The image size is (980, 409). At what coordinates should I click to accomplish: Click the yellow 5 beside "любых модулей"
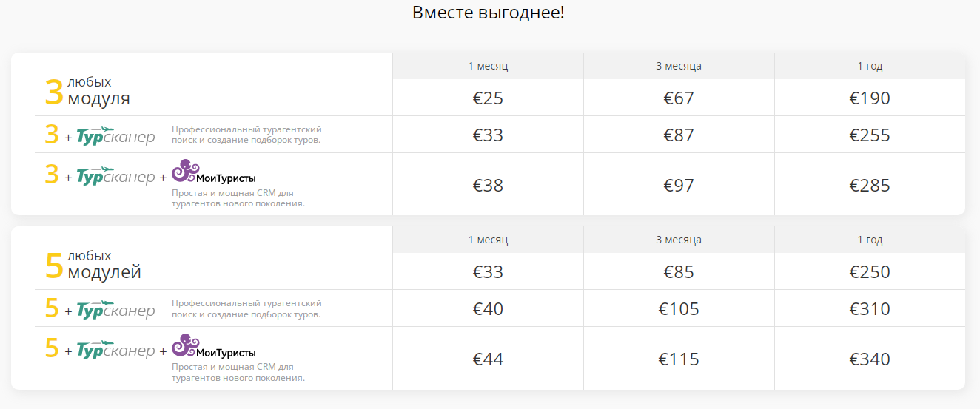click(x=54, y=266)
